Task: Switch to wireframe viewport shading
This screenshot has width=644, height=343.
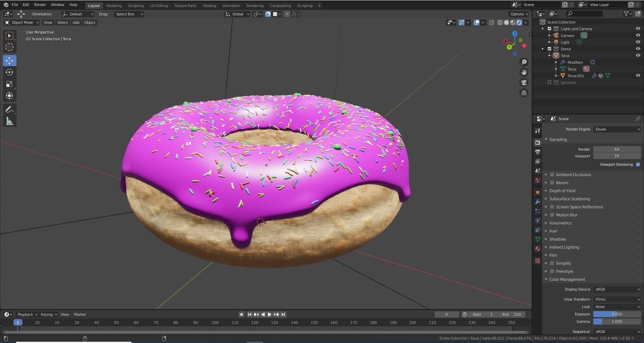Action: point(500,22)
